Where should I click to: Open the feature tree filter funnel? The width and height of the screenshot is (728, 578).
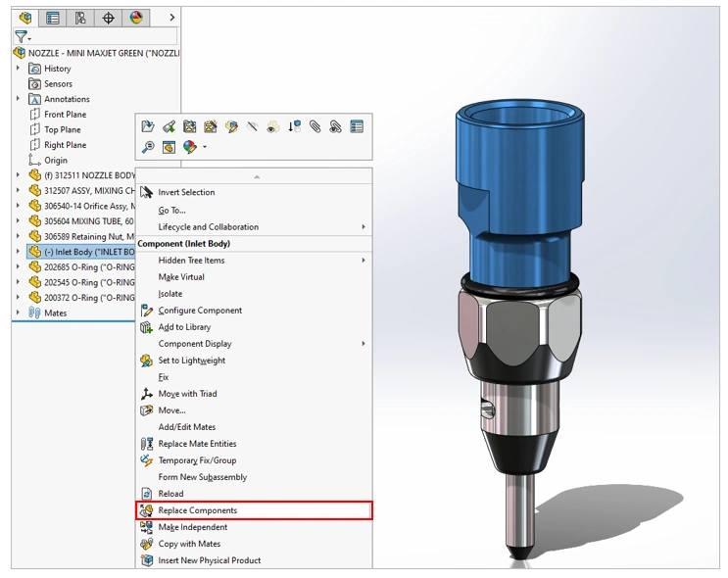[x=22, y=36]
